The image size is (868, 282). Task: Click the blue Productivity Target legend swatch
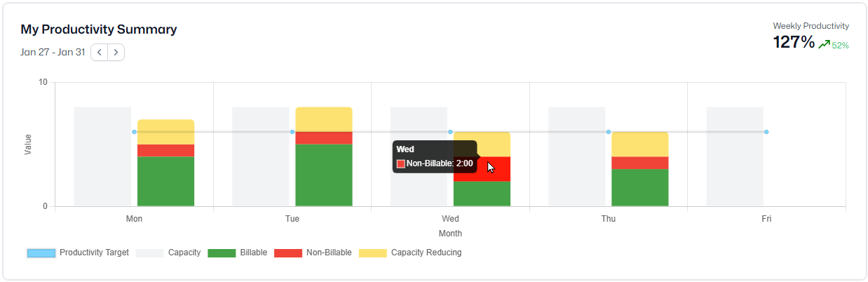[x=41, y=253]
